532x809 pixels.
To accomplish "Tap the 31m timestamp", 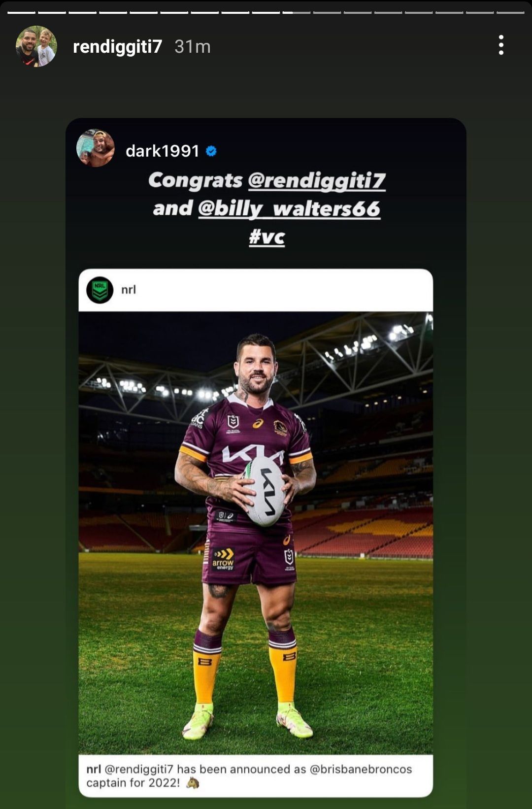I will 193,46.
